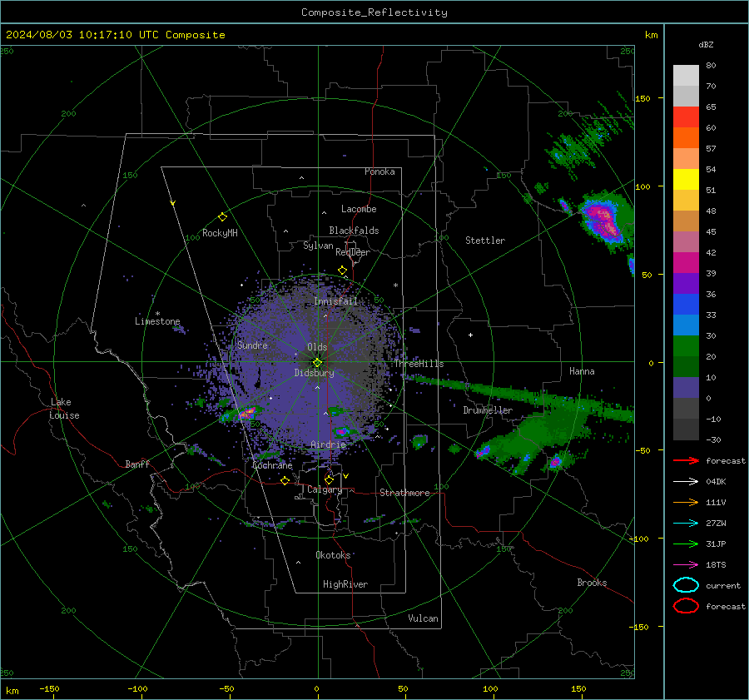Screen dimensions: 749x700
Task: Click the Hanna city label
Action: click(582, 371)
